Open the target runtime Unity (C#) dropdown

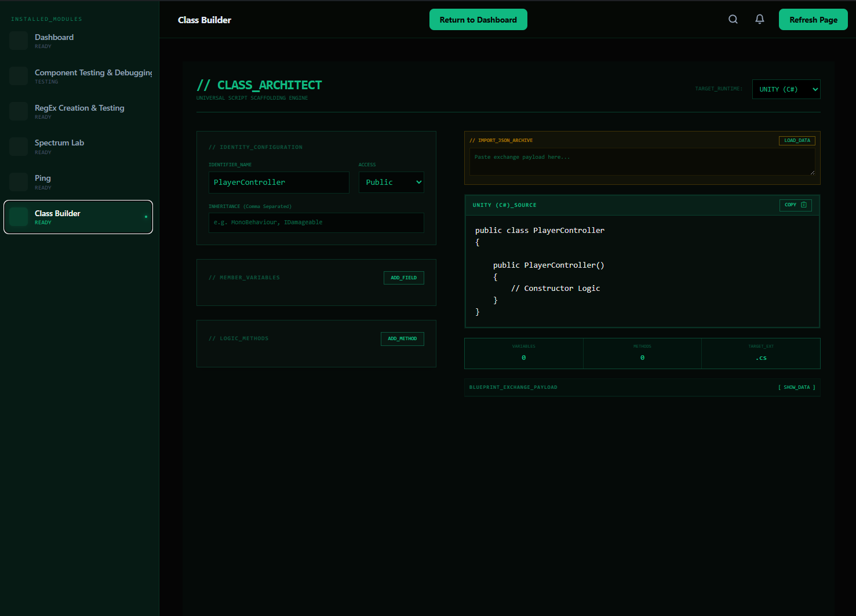coord(786,89)
